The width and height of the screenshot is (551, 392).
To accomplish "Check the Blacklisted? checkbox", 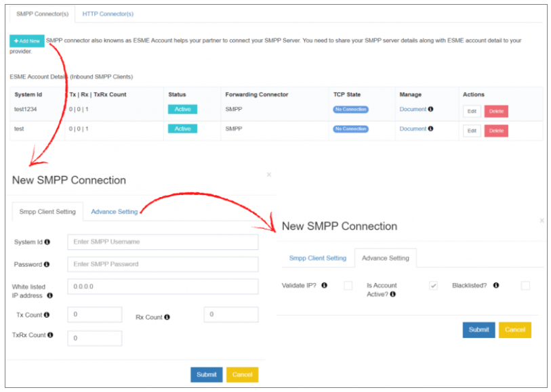I will click(526, 285).
